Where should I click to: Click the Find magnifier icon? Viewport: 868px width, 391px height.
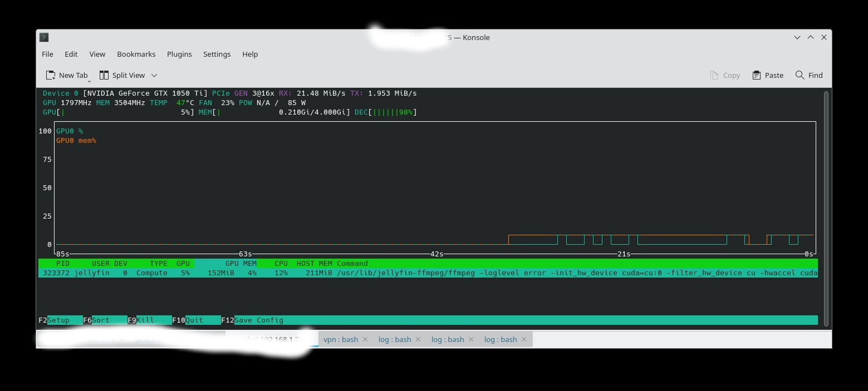point(800,75)
